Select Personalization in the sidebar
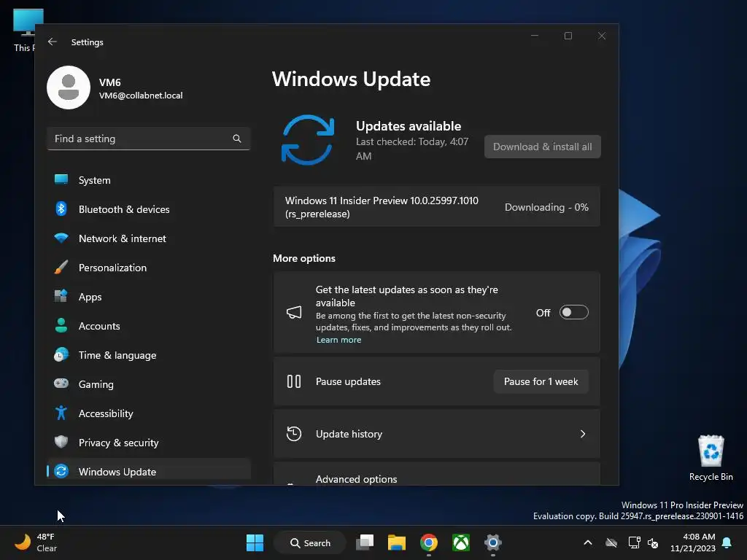The image size is (747, 560). pyautogui.click(x=149, y=268)
